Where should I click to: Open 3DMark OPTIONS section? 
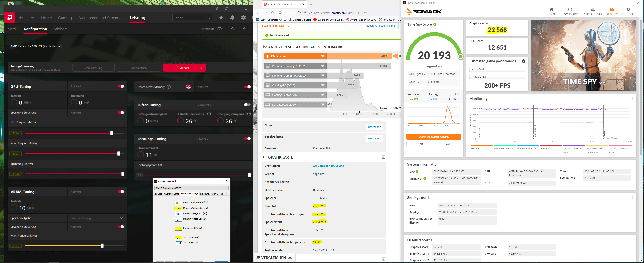tap(628, 11)
